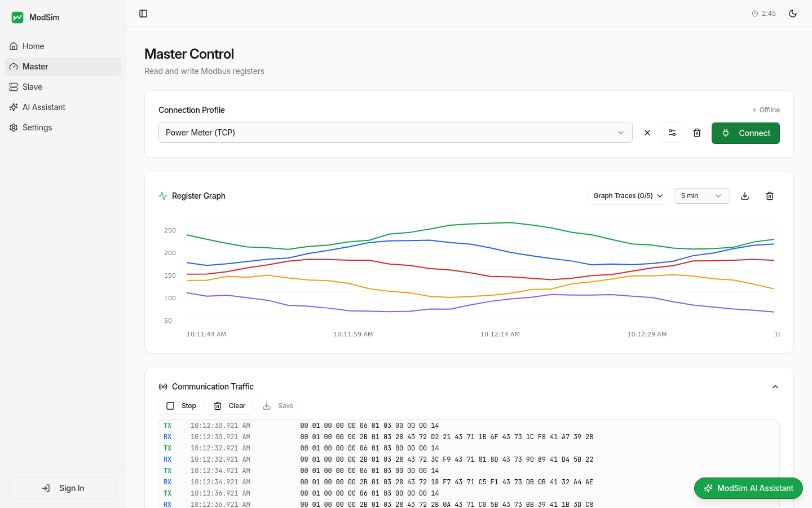
Task: Delete the connection profile trash icon
Action: [697, 133]
